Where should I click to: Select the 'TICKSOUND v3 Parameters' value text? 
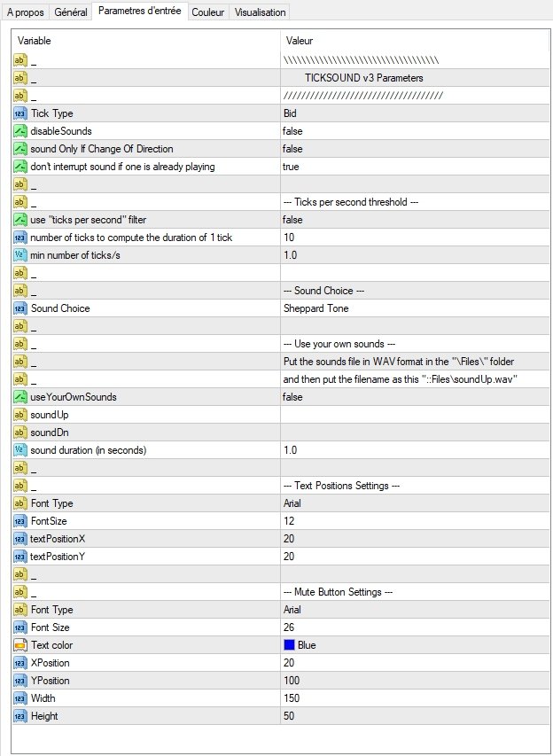pyautogui.click(x=364, y=78)
